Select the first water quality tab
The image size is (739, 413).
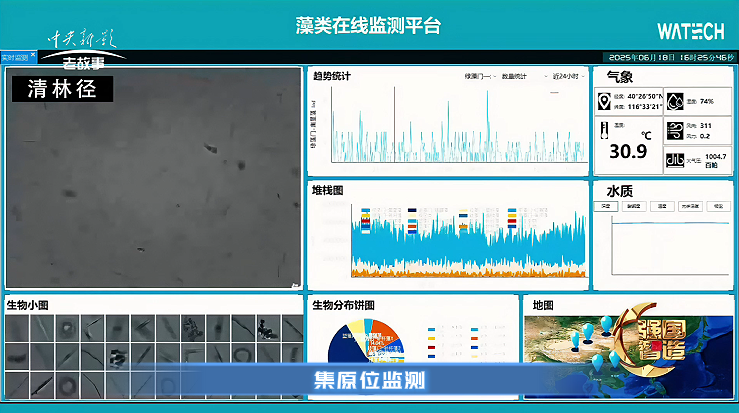[605, 206]
